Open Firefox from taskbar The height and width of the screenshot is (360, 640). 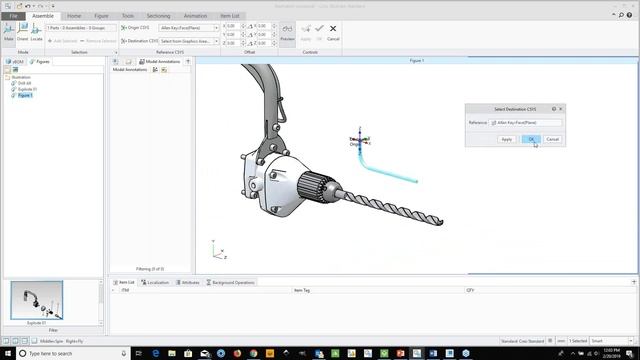[237, 353]
